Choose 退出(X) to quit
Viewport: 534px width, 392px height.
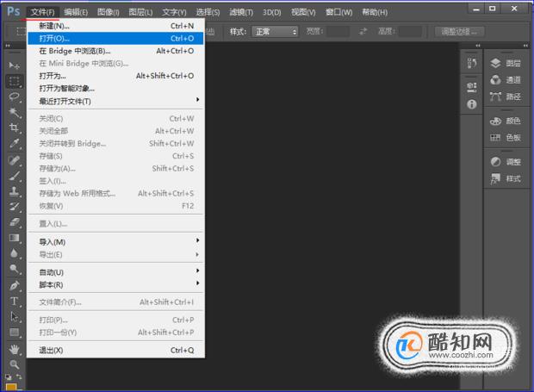115,350
